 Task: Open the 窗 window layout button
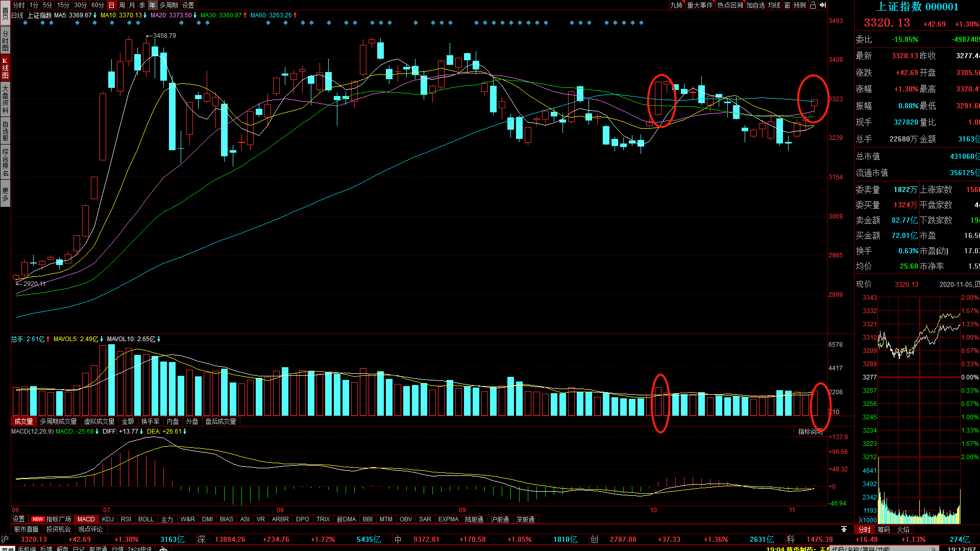click(788, 5)
